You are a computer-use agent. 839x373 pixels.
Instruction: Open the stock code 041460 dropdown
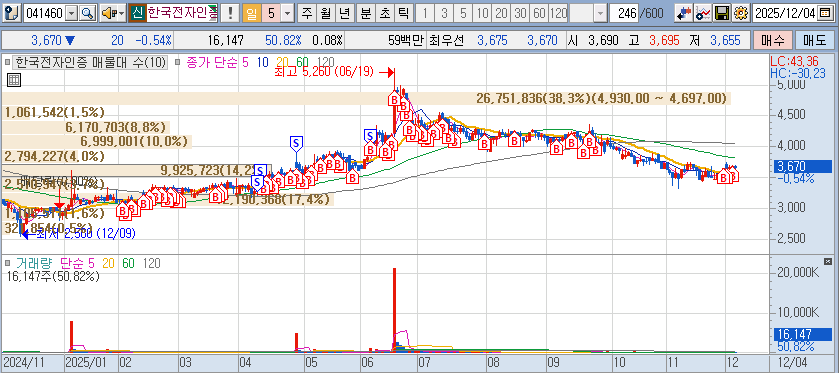point(72,13)
